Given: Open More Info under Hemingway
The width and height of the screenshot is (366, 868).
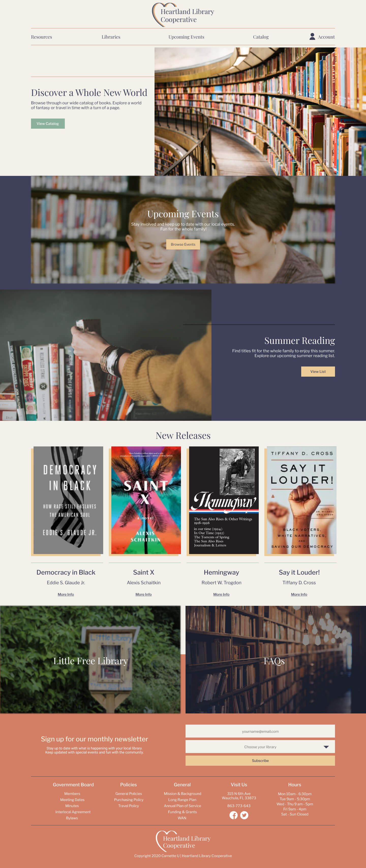Looking at the screenshot, I should 221,594.
